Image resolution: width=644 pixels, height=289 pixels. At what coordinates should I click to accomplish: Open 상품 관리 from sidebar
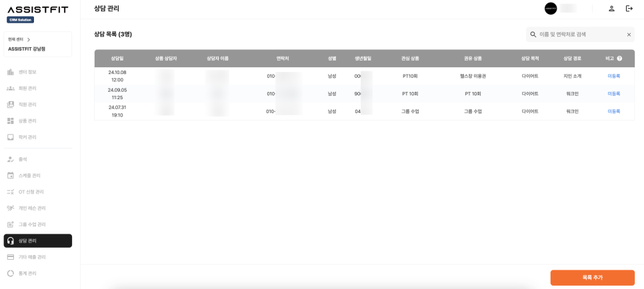27,121
